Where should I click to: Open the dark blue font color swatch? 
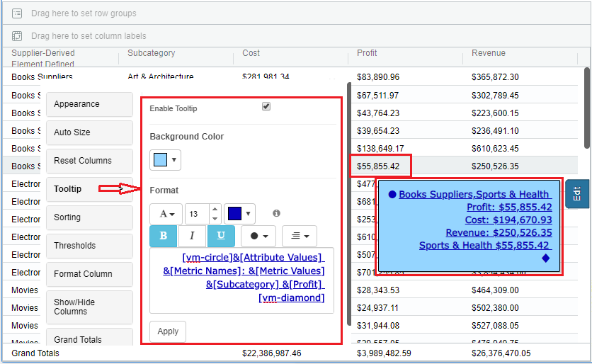239,214
